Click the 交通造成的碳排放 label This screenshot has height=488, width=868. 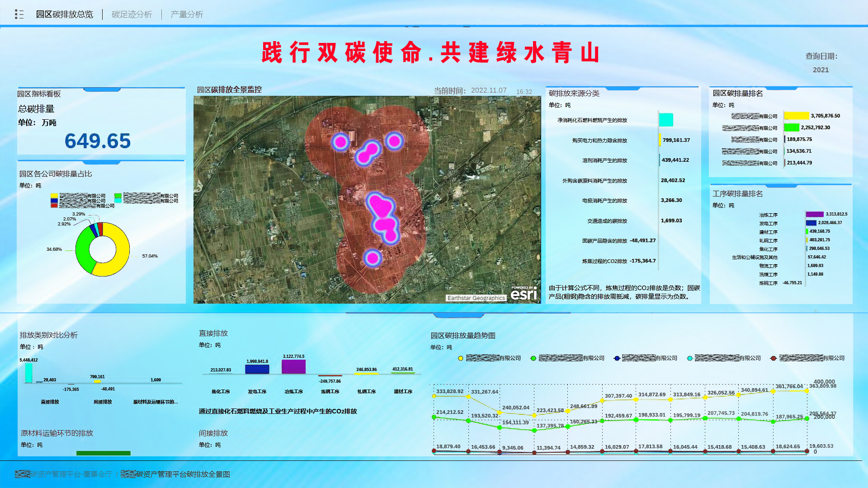[x=607, y=221]
